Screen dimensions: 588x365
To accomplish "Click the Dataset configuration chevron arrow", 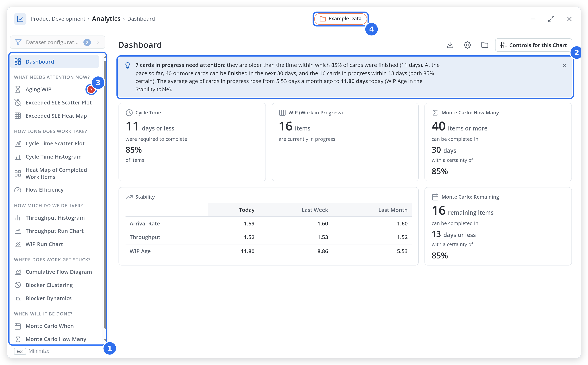I will point(98,42).
